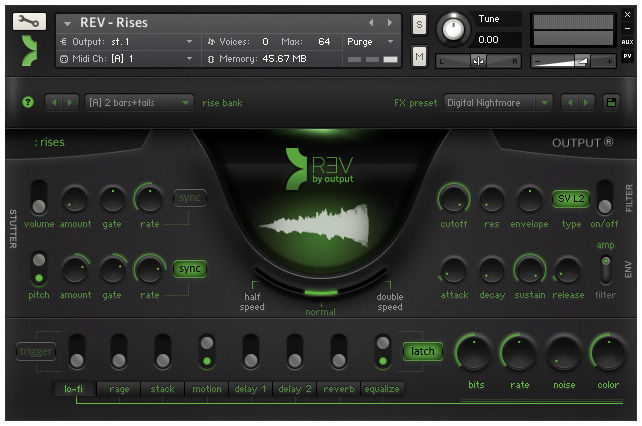The width and height of the screenshot is (642, 426).
Task: Click the envelope decay knob
Action: pos(491,270)
